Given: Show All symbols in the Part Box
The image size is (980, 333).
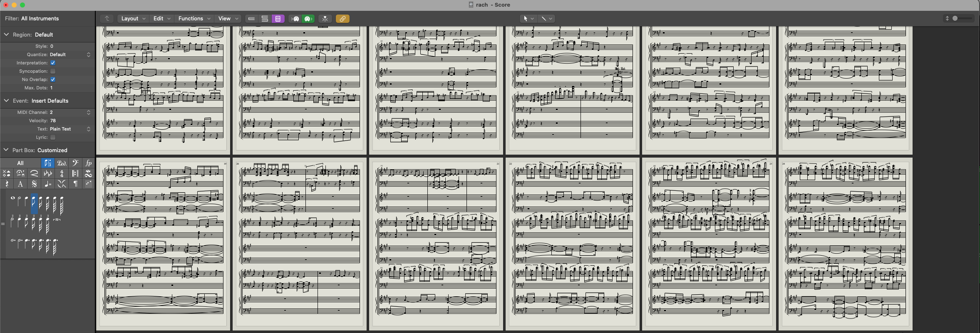Looking at the screenshot, I should point(20,163).
